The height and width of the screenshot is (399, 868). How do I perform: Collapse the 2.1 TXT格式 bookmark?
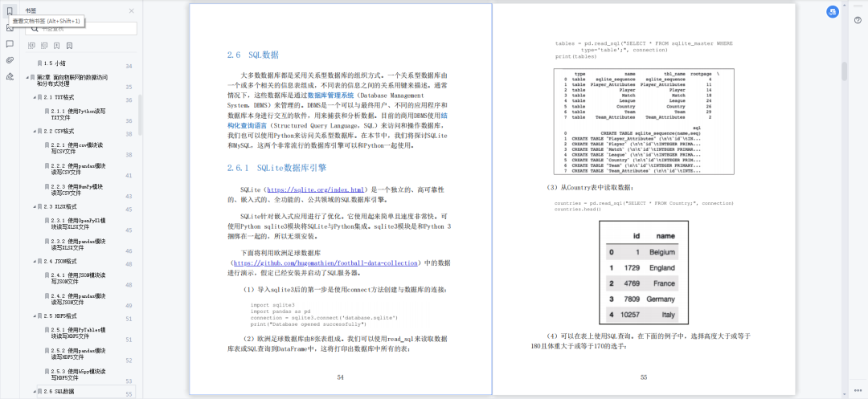click(x=35, y=97)
